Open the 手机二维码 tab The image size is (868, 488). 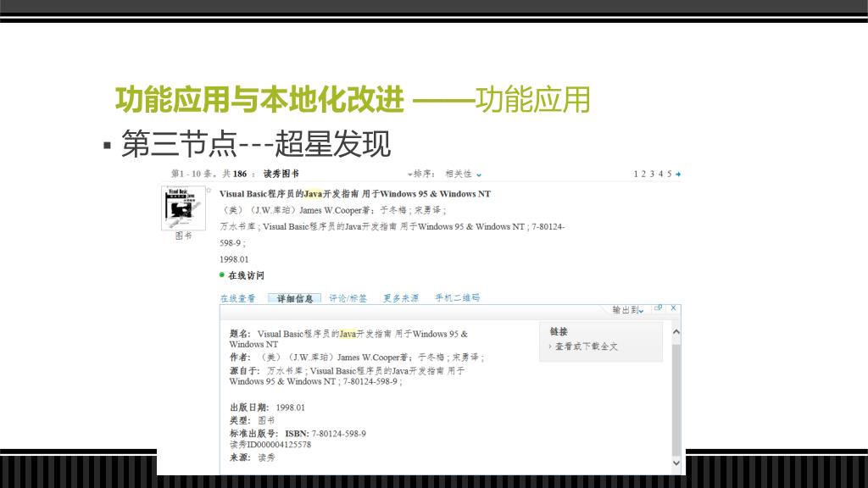tap(457, 297)
